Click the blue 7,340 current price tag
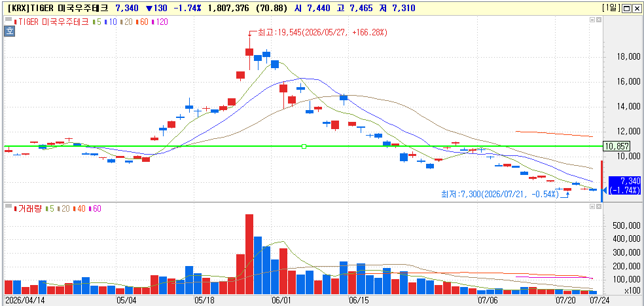Viewport: 644px width, 306px height. pyautogui.click(x=624, y=185)
